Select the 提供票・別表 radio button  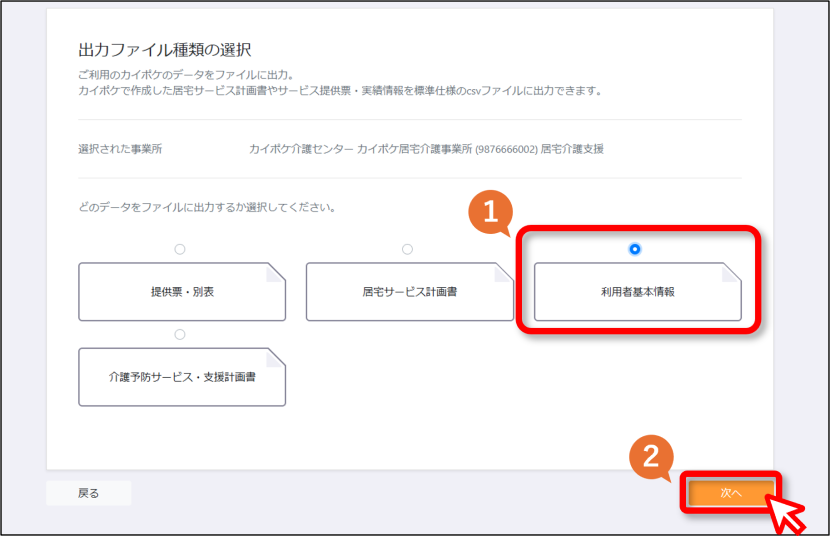[x=180, y=249]
